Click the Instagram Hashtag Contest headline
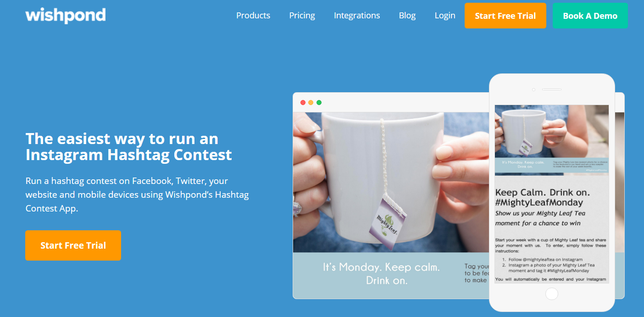 click(129, 146)
